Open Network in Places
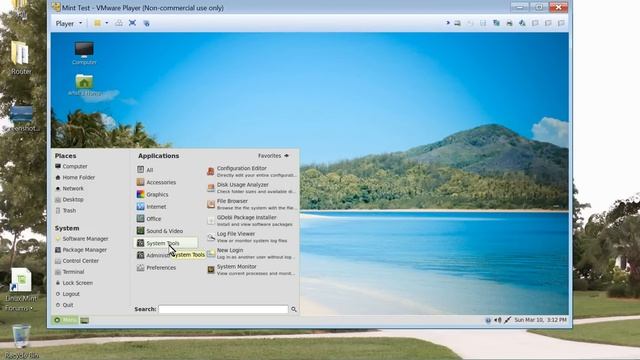640x360 pixels. pos(69,189)
